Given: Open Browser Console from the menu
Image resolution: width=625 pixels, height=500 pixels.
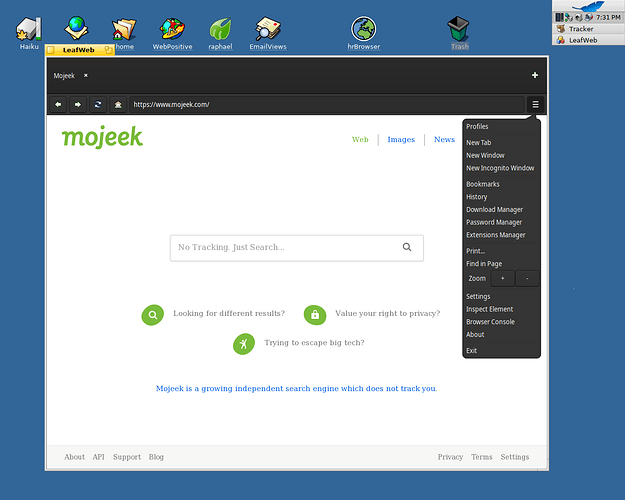Looking at the screenshot, I should click(x=501, y=322).
